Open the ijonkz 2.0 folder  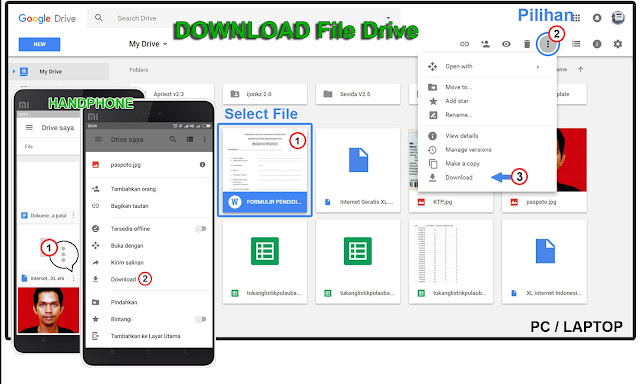click(x=265, y=94)
